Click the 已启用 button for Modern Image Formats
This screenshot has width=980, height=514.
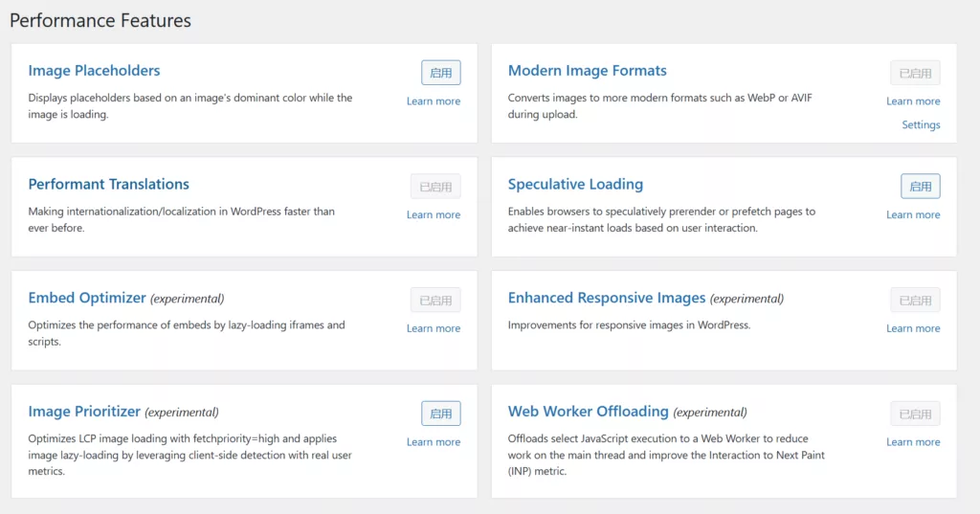point(914,73)
